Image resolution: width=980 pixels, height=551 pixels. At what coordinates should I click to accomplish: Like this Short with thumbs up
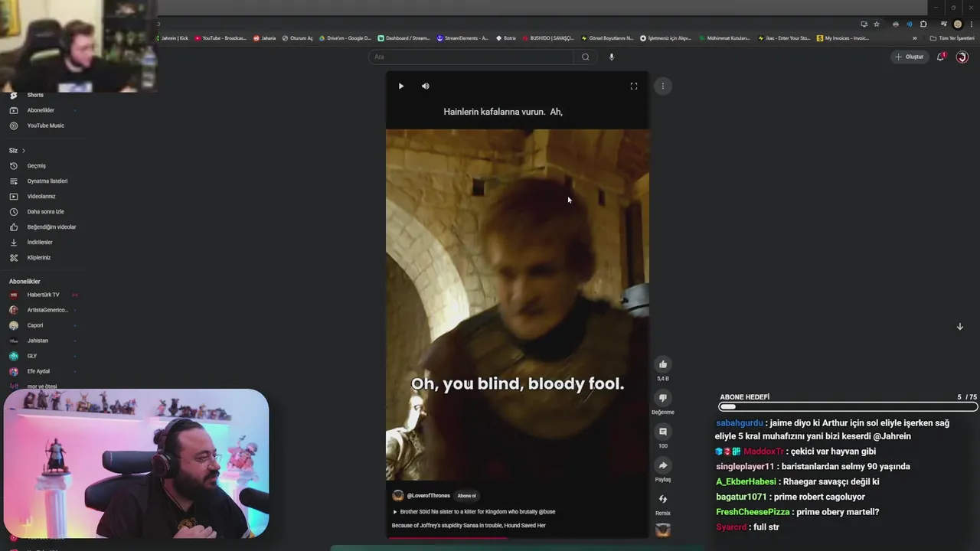(663, 364)
